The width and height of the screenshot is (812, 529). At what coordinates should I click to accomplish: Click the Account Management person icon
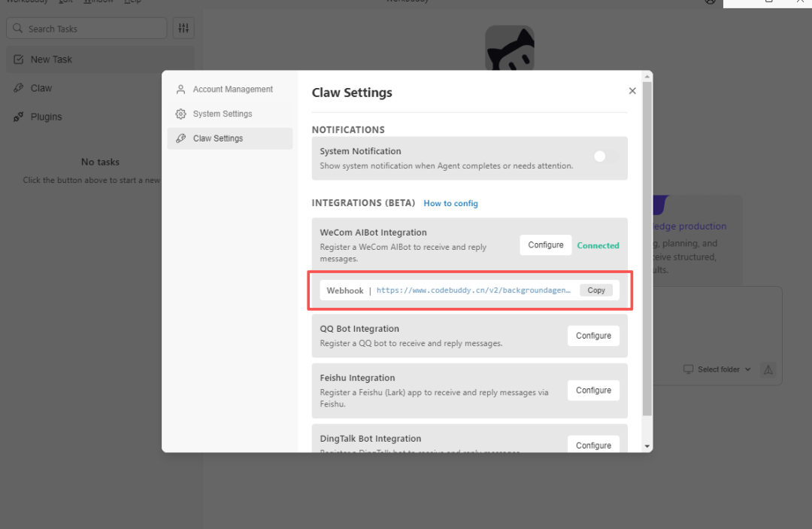click(180, 89)
